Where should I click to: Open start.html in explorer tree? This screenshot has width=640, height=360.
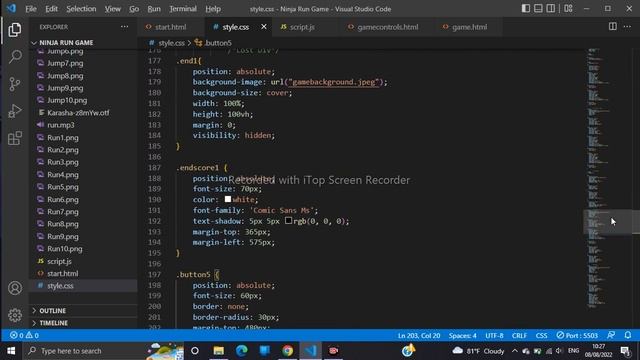[x=62, y=273]
